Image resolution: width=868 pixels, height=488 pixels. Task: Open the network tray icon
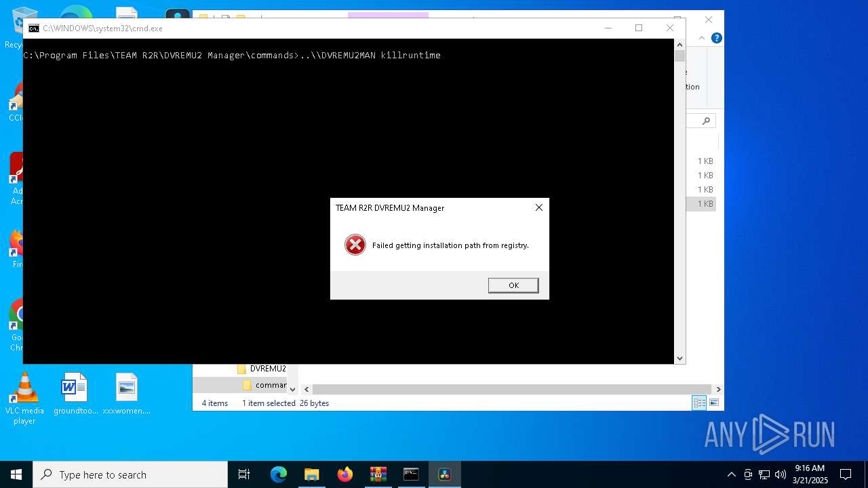[764, 474]
